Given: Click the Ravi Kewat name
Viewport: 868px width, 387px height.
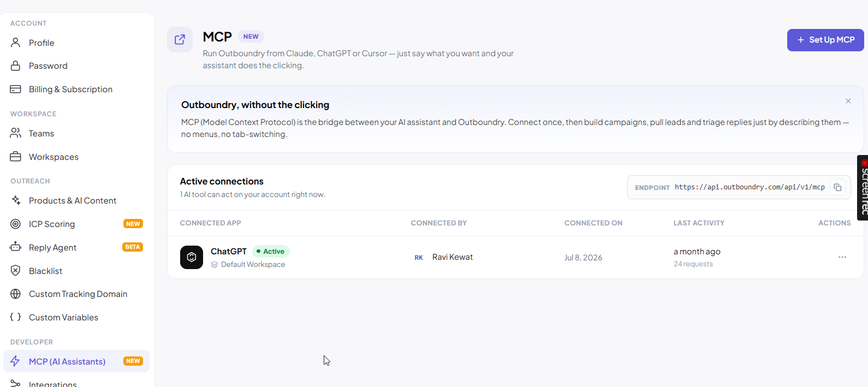Looking at the screenshot, I should (x=453, y=257).
